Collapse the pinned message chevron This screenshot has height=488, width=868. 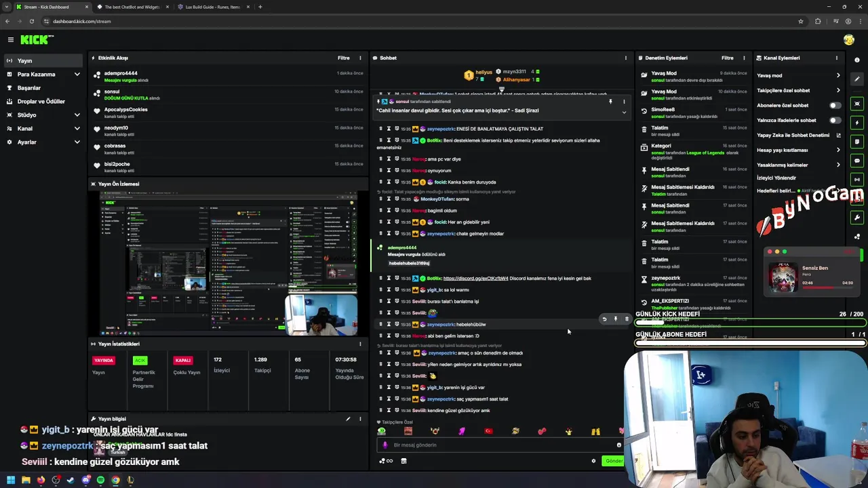pos(624,112)
